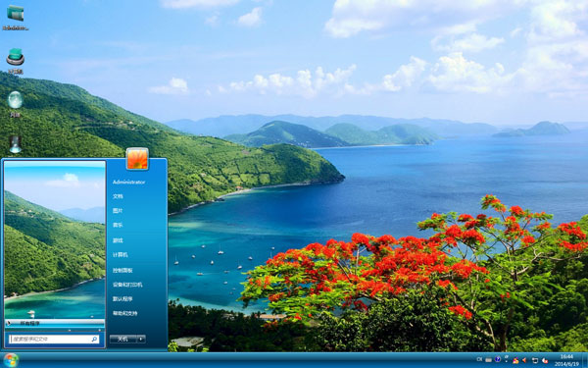Open the Network (网络) globe desktop icon
The image size is (588, 368).
click(16, 104)
